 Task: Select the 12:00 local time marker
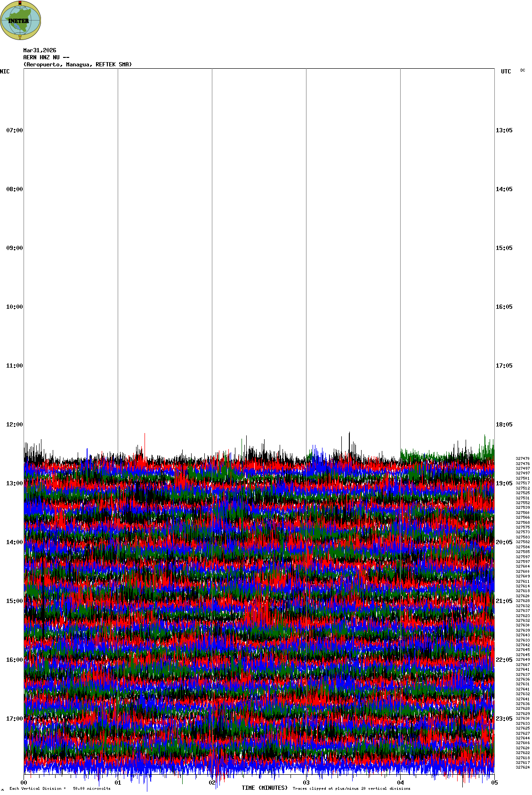14,425
